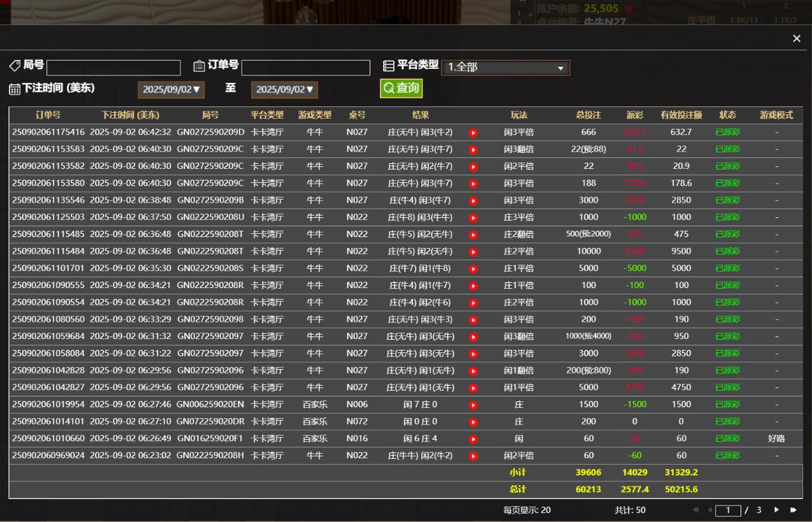Open video replay of order 250902061019954
The height and width of the screenshot is (522, 812).
pos(473,405)
